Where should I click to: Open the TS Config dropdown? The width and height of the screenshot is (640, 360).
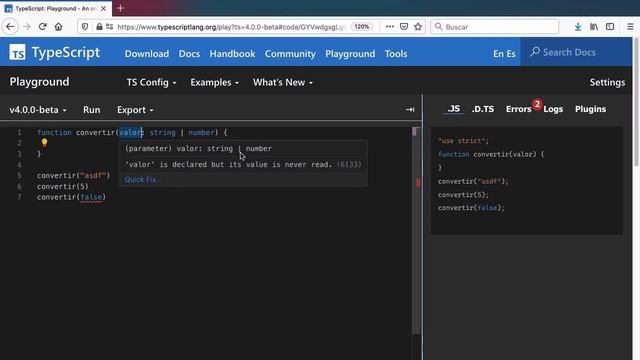click(x=151, y=82)
